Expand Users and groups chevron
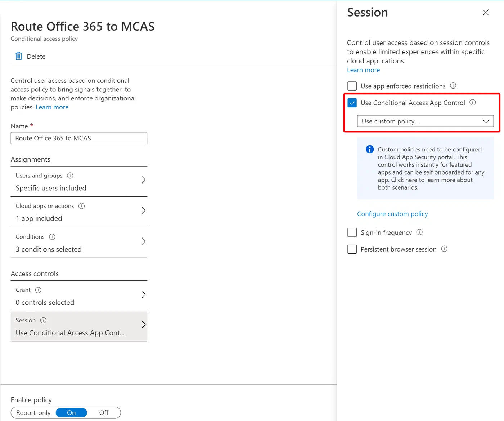Viewport: 504px width, 421px height. (x=144, y=180)
